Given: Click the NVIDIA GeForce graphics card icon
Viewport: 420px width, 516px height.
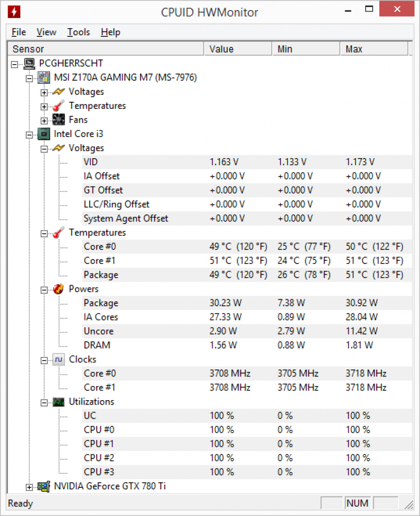Looking at the screenshot, I should click(x=44, y=486).
